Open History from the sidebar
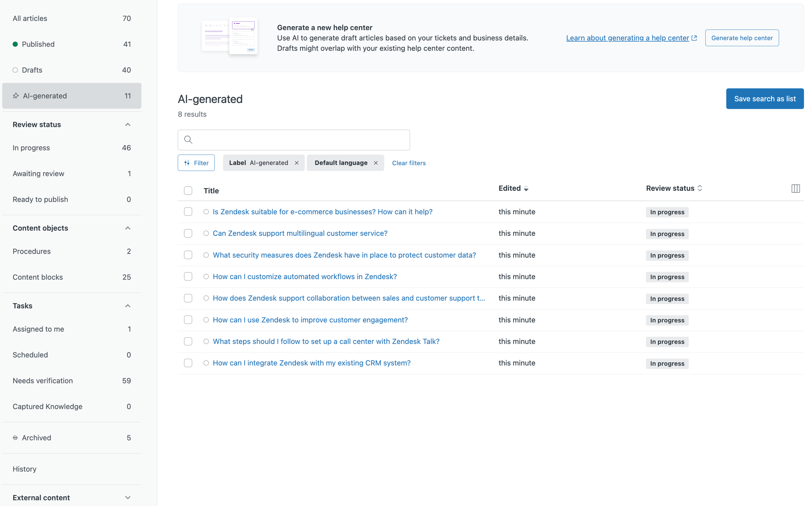 pos(24,469)
